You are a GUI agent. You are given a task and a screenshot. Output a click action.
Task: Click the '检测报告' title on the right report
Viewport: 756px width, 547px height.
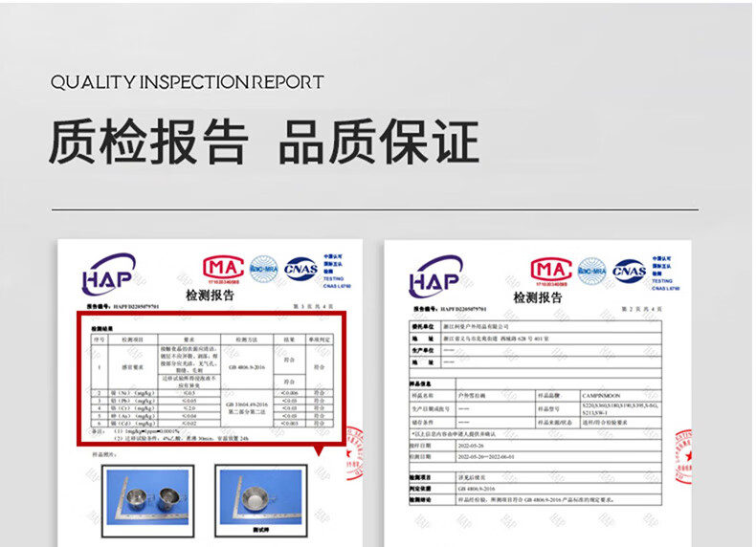538,297
